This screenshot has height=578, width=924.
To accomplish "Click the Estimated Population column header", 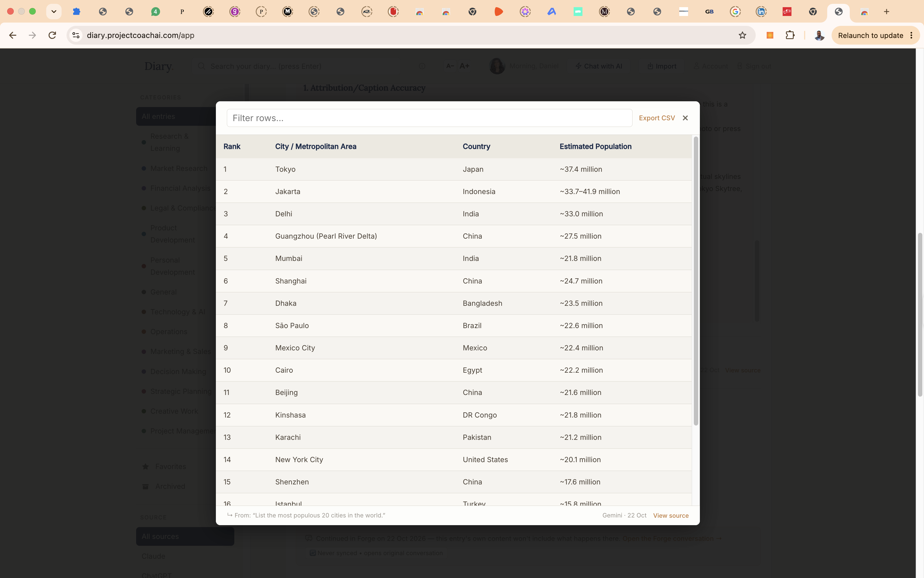I will pos(595,146).
